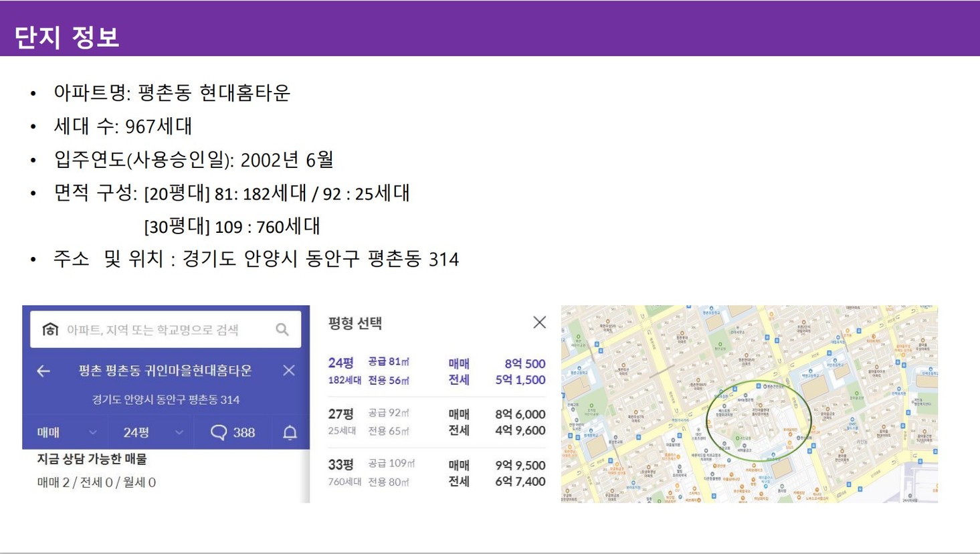Click the 세대 수: 967세대 bullet
The width and height of the screenshot is (980, 554).
pos(123,126)
